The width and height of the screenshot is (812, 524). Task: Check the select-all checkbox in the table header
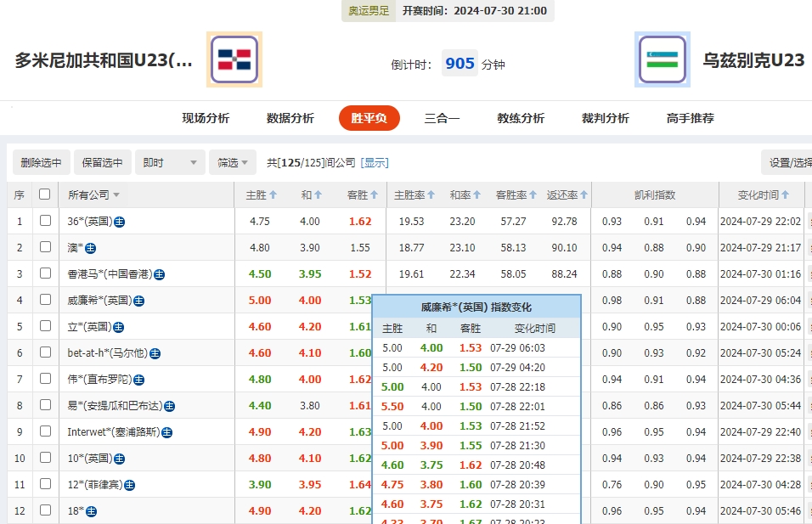(44, 194)
